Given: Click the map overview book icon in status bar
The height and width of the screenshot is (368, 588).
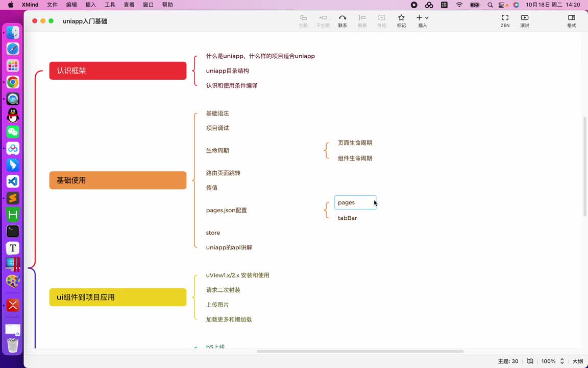Looking at the screenshot, I should pyautogui.click(x=530, y=361).
